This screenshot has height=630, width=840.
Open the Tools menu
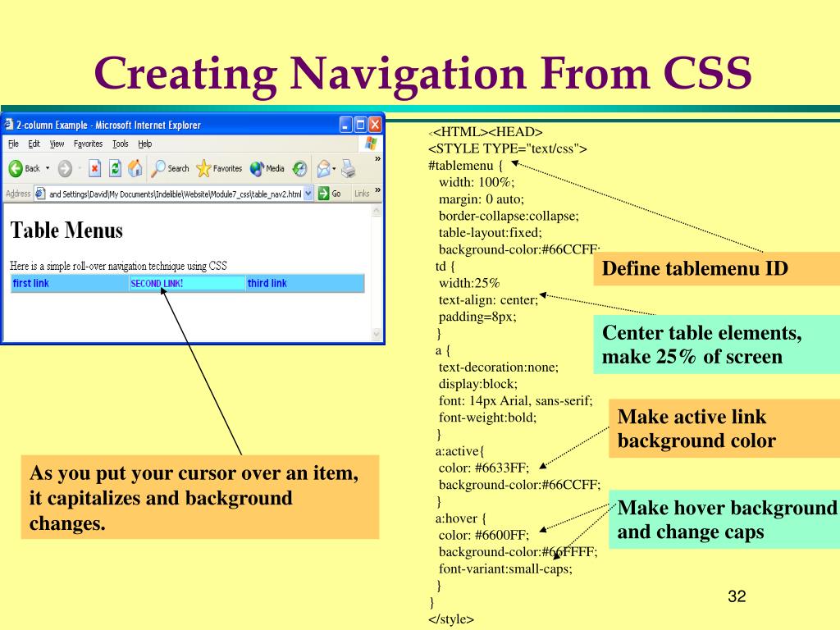coord(120,144)
